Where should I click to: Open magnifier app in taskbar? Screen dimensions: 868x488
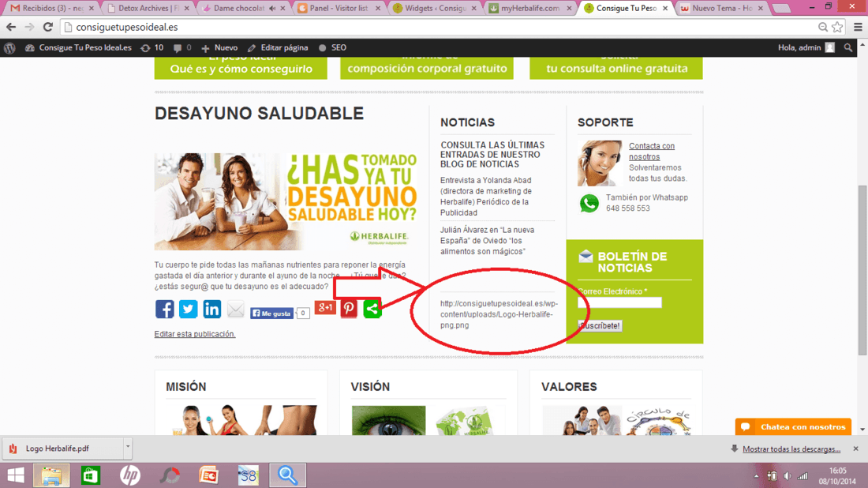point(287,475)
